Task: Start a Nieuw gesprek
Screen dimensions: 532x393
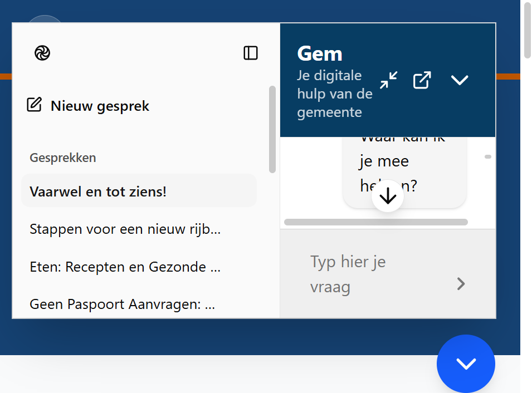Action: [x=99, y=106]
